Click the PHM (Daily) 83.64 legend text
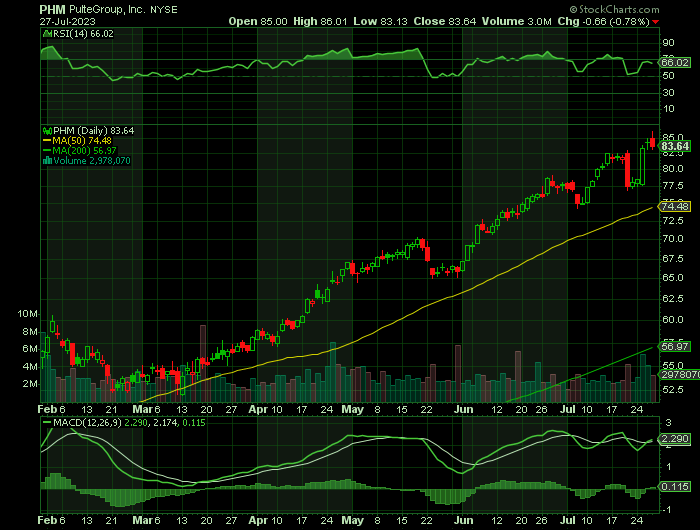 tap(93, 131)
